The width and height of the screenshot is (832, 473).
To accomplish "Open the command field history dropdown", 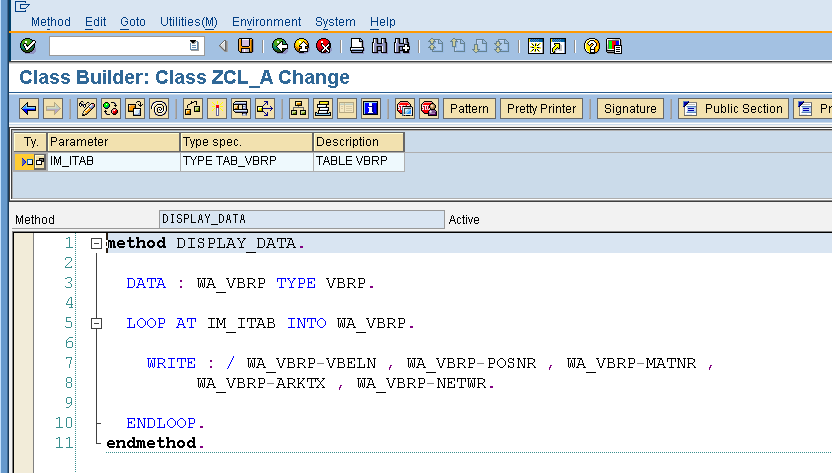I will [x=194, y=46].
